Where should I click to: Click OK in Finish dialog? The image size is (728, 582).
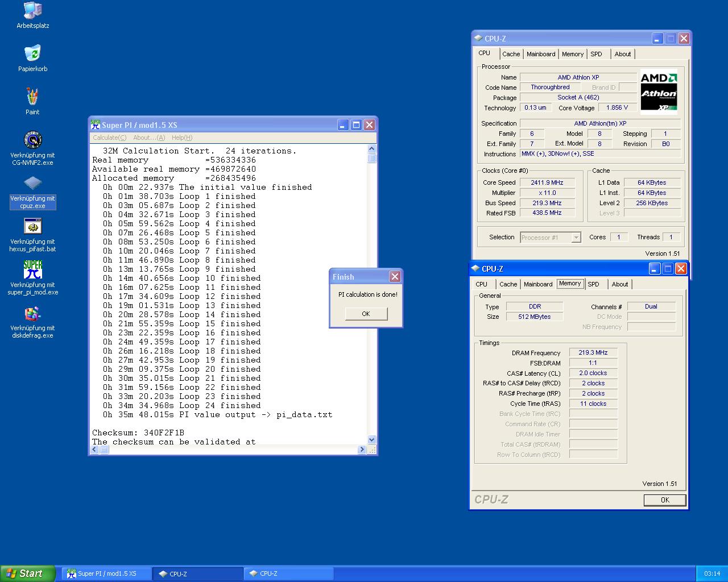[366, 314]
